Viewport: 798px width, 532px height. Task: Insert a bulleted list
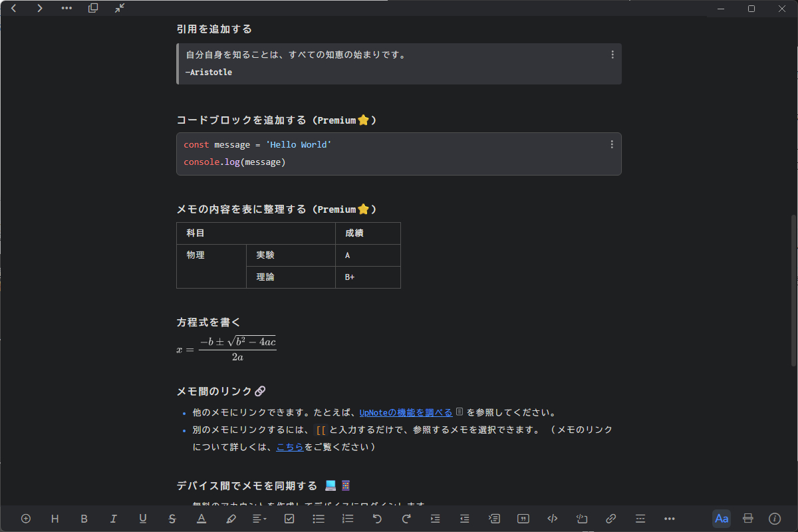pyautogui.click(x=319, y=519)
